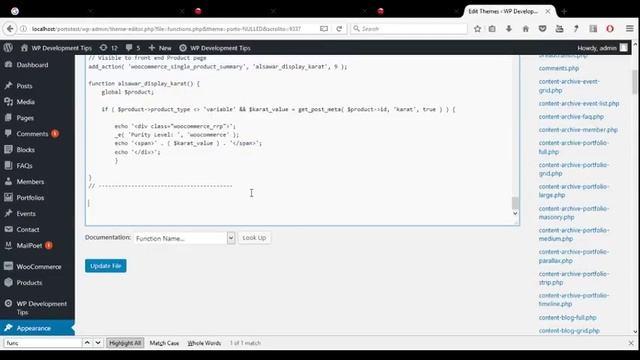
Task: Open Portfolios in the sidebar
Action: point(30,197)
